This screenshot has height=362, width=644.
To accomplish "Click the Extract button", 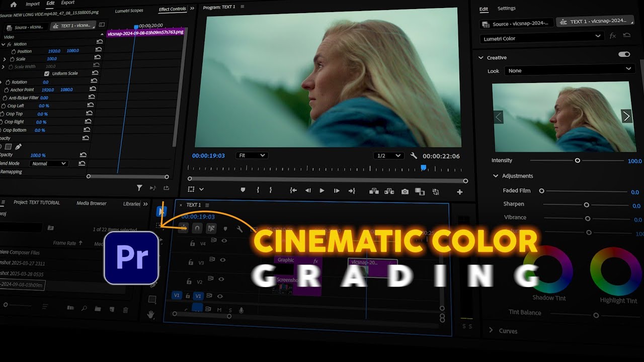I will (x=389, y=191).
